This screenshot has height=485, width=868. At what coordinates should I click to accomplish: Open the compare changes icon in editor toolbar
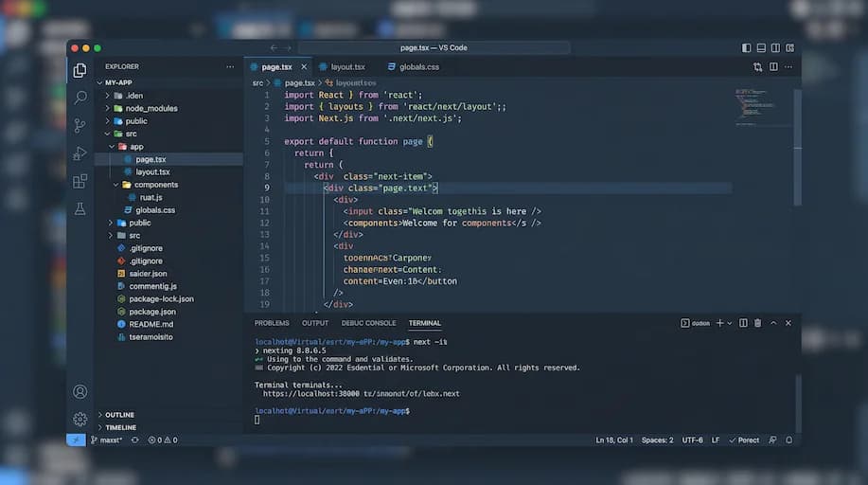click(757, 67)
